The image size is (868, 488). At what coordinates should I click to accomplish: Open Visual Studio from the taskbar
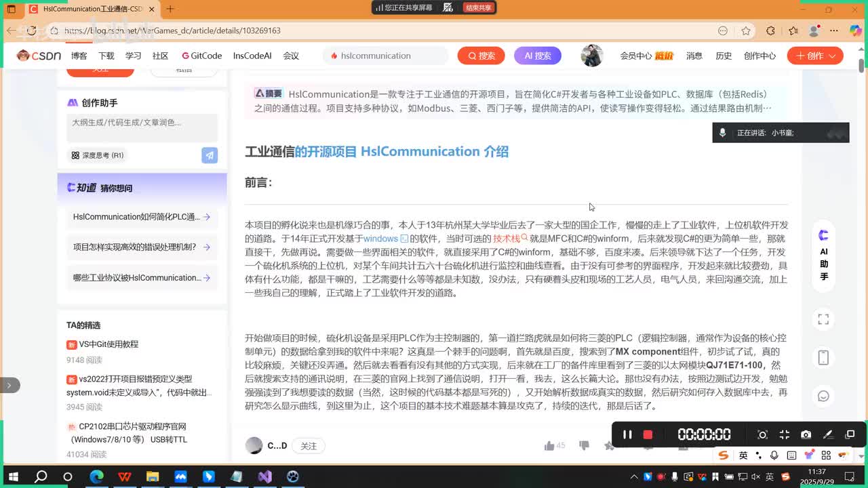click(264, 476)
